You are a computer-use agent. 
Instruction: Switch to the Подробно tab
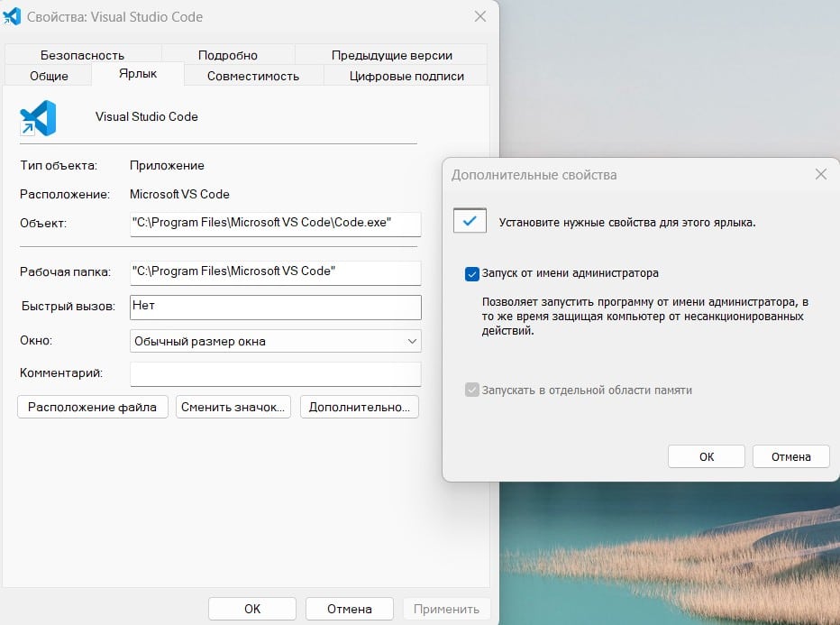tap(228, 55)
